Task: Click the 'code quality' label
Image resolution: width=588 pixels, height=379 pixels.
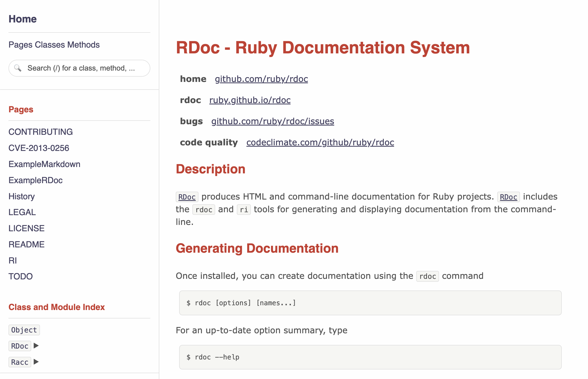Action: coord(209,142)
